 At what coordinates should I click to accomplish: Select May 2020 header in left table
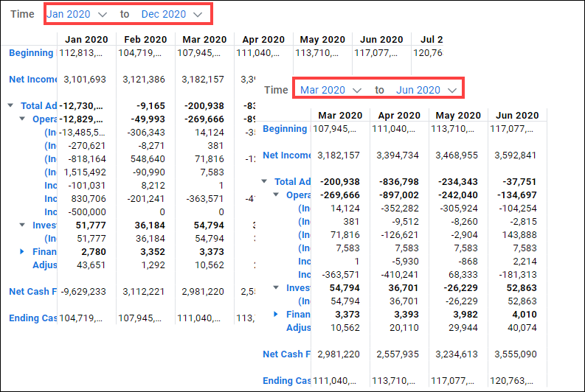coord(322,40)
